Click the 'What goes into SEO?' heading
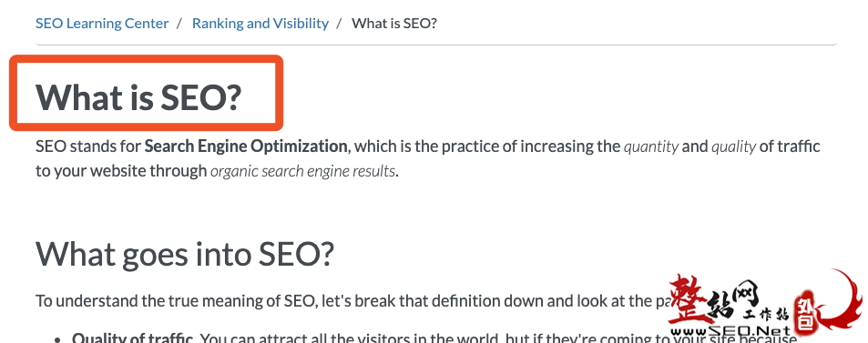This screenshot has height=343, width=868. tap(185, 253)
